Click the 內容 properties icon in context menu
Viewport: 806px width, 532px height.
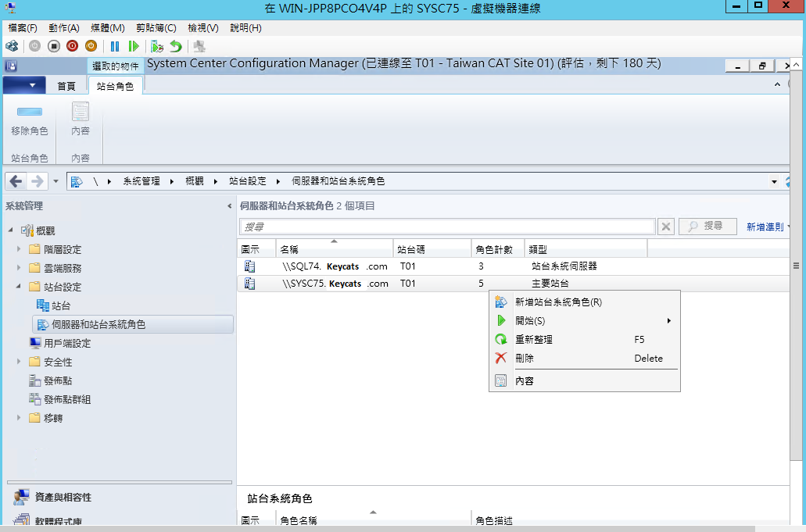point(500,381)
